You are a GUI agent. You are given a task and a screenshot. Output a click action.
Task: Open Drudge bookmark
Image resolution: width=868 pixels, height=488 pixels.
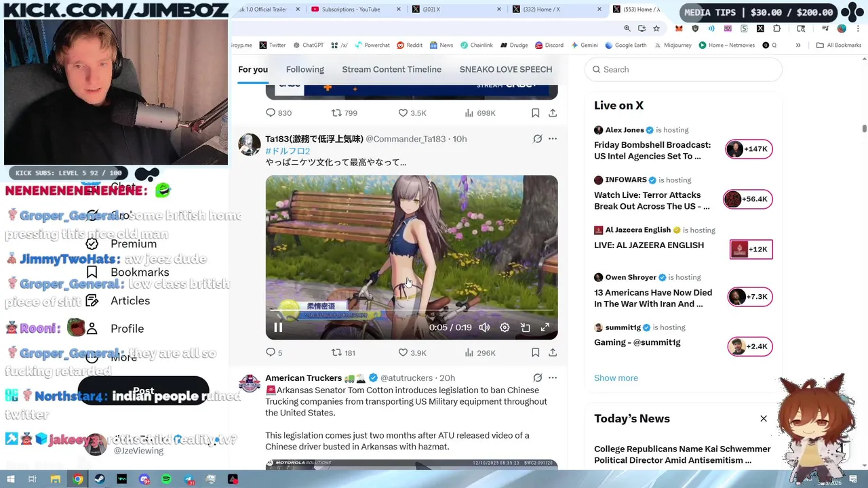click(514, 45)
